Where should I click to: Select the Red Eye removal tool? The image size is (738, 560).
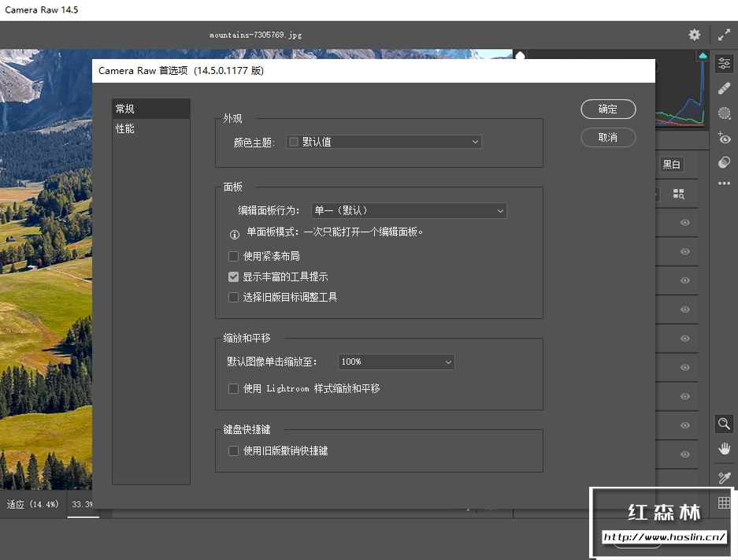click(724, 138)
